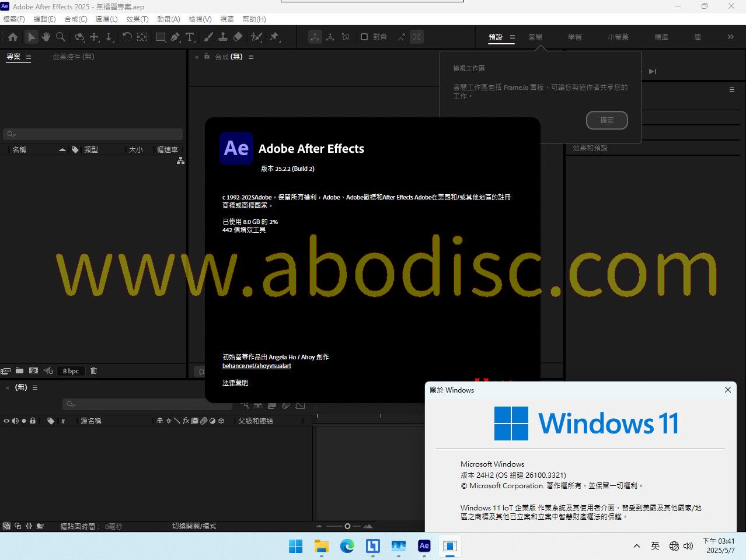746x560 pixels.
Task: Switch to the 效果控件 (無) tab
Action: point(74,57)
